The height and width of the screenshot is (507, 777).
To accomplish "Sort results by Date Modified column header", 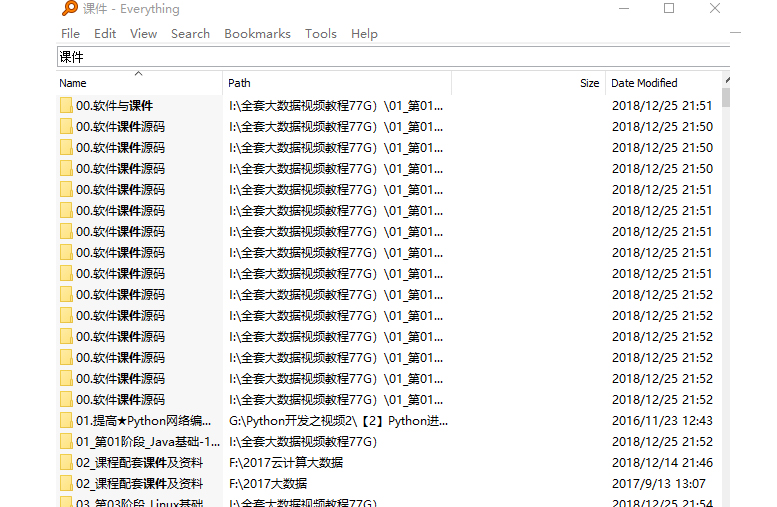I will [660, 83].
